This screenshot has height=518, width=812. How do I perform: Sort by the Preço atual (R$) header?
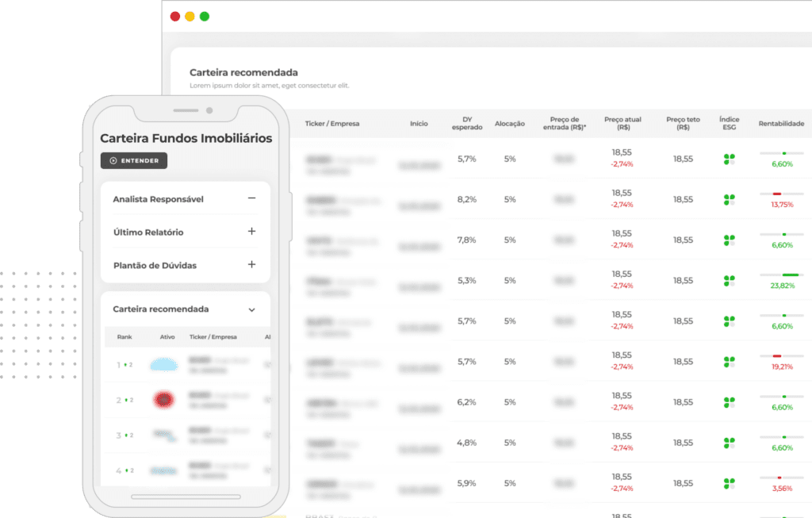coord(623,123)
